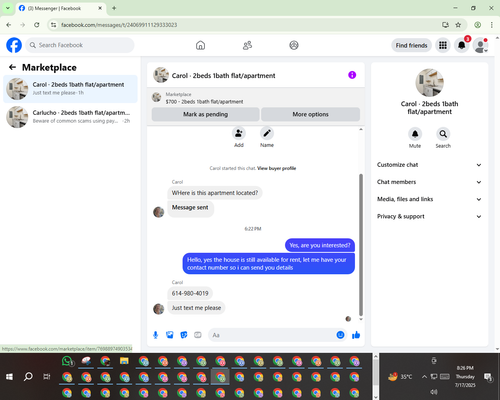
Task: Click the 'Just text me please' message bubble
Action: [x=196, y=308]
